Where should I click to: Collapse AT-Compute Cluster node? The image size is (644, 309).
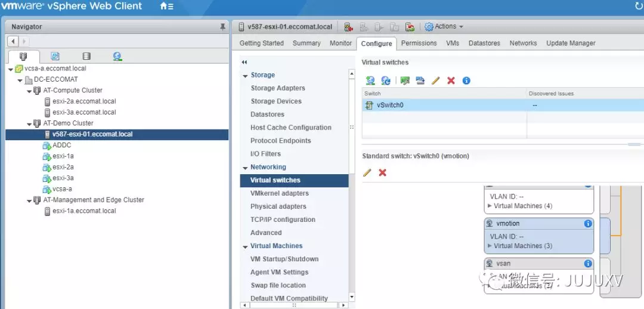(29, 91)
